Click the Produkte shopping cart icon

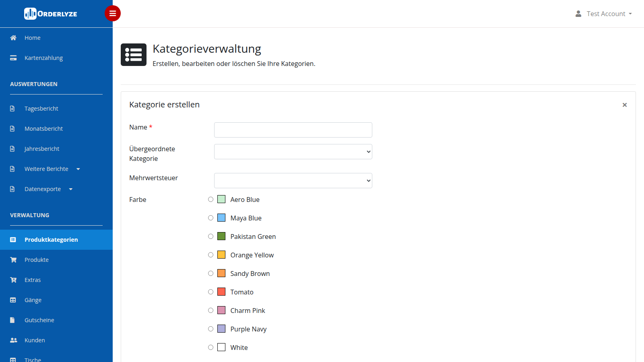(13, 260)
